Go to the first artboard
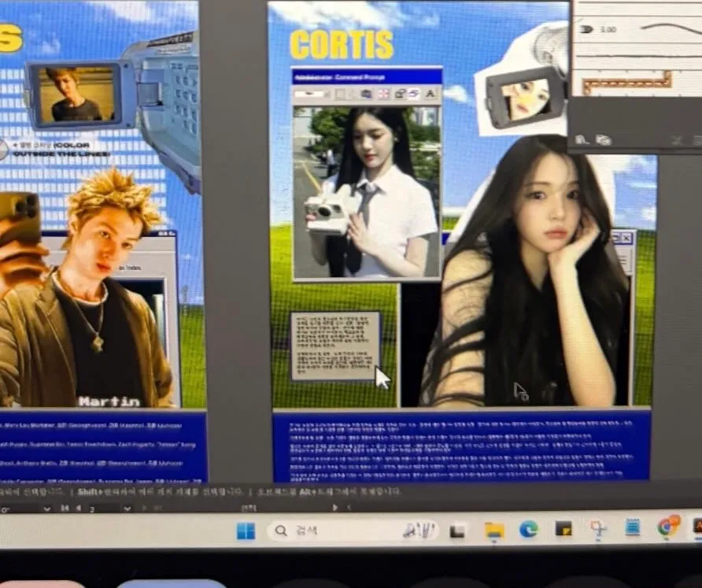The width and height of the screenshot is (702, 588). (x=65, y=508)
